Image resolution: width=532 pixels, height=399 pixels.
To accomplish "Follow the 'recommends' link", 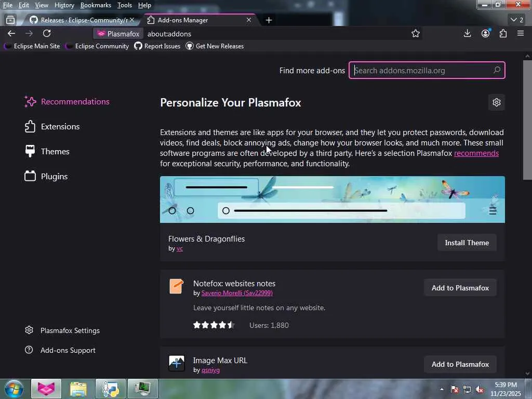I will [476, 153].
